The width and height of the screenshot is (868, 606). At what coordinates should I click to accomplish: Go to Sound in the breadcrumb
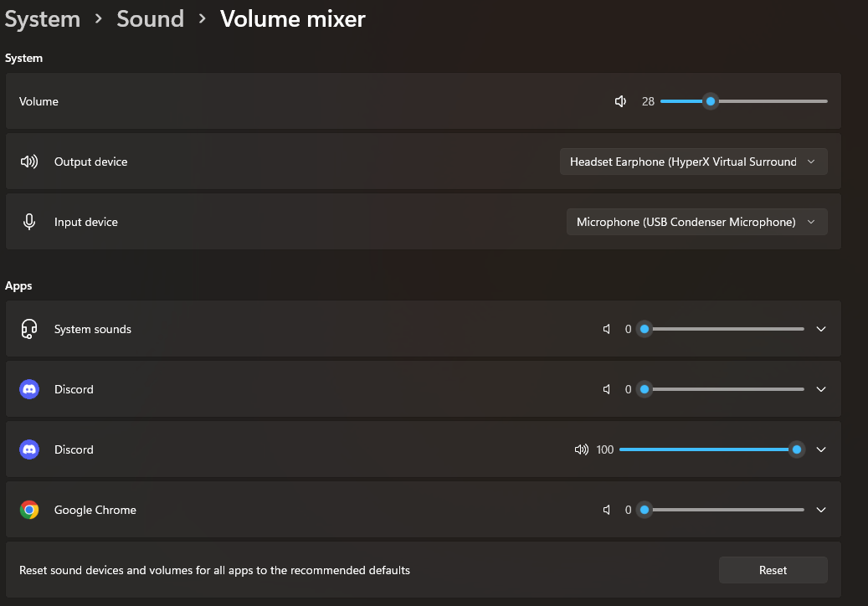150,19
